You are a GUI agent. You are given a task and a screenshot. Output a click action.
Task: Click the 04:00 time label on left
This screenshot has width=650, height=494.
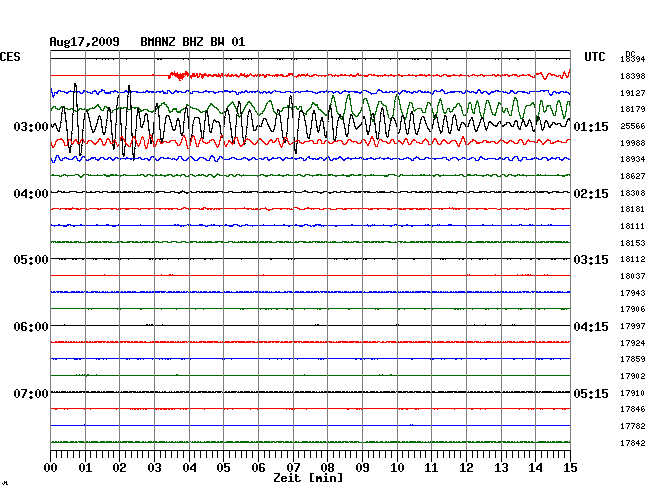(x=31, y=194)
